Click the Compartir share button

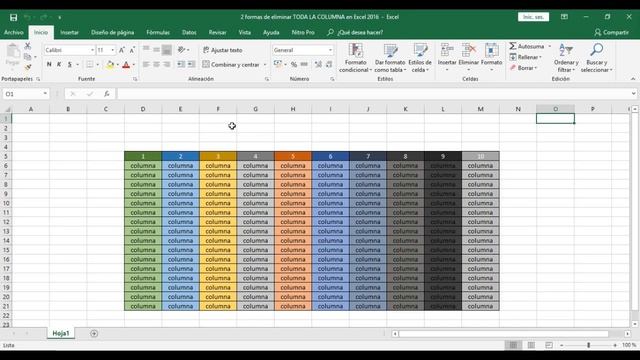(611, 32)
